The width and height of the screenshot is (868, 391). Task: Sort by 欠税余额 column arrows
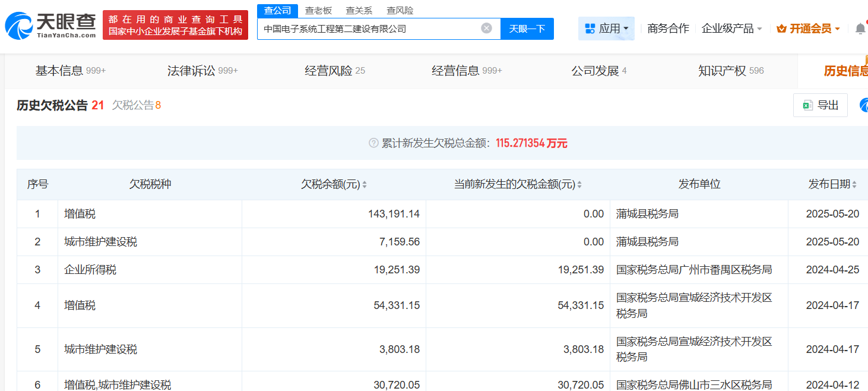click(365, 185)
